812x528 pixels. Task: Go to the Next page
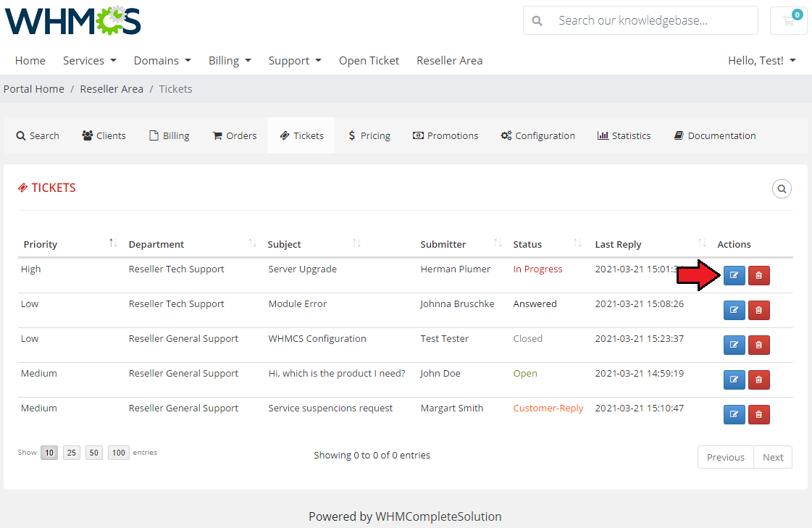click(773, 457)
